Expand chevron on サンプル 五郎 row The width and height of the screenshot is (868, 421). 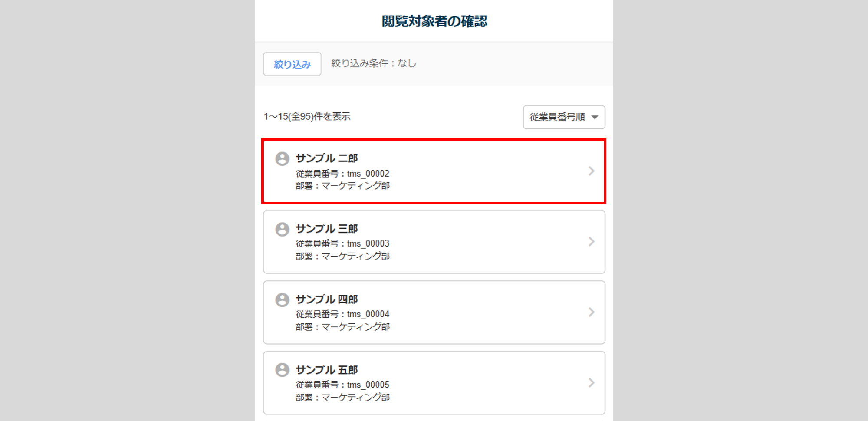tap(591, 383)
